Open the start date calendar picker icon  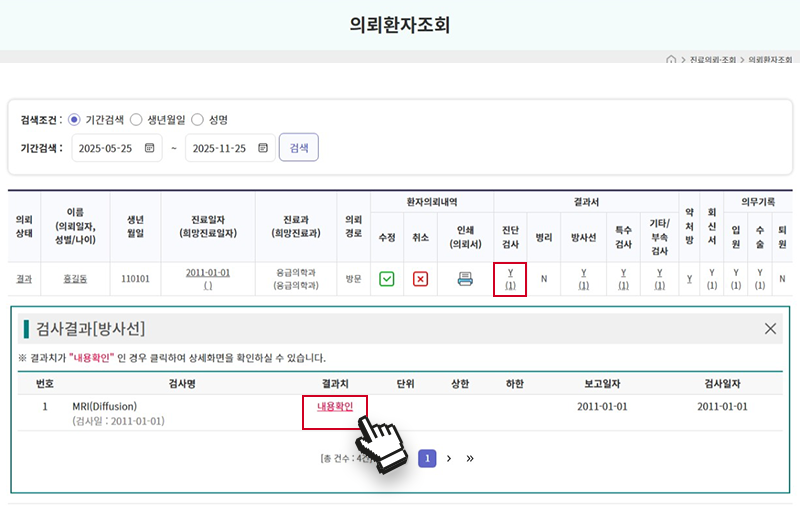[150, 148]
